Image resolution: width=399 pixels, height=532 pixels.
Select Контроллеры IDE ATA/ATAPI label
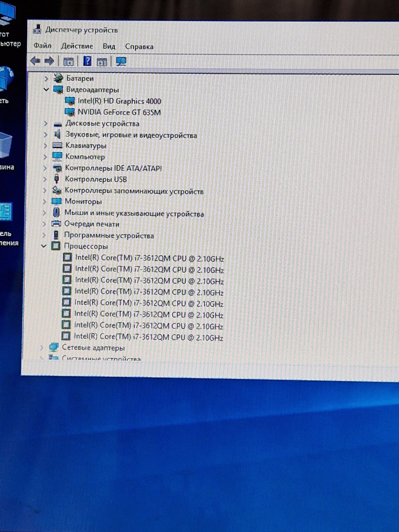tap(113, 168)
